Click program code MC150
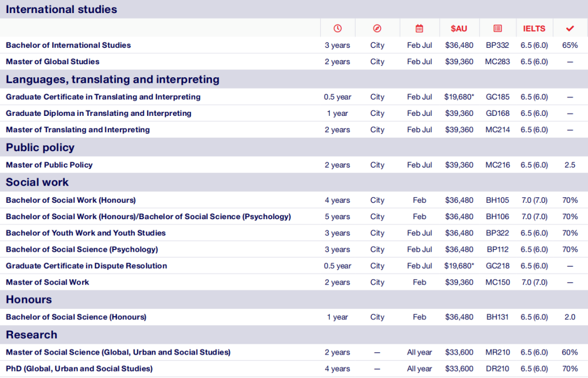The height and width of the screenshot is (378, 588). [x=498, y=282]
